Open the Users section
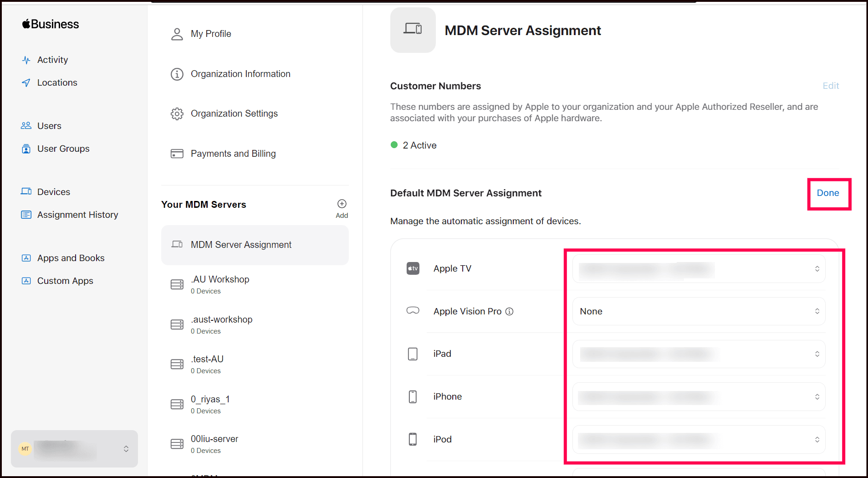The height and width of the screenshot is (478, 868). click(49, 126)
